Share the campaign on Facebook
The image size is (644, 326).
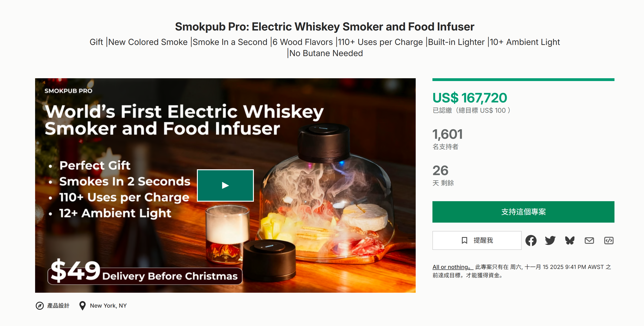pyautogui.click(x=531, y=240)
